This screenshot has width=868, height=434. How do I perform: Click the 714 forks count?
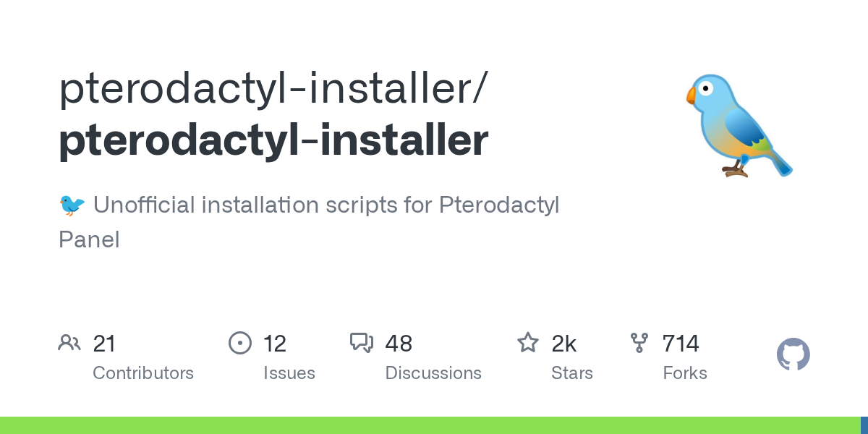click(681, 344)
